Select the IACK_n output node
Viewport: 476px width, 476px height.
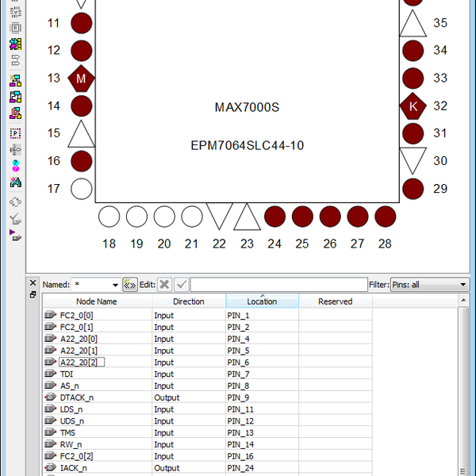73,468
